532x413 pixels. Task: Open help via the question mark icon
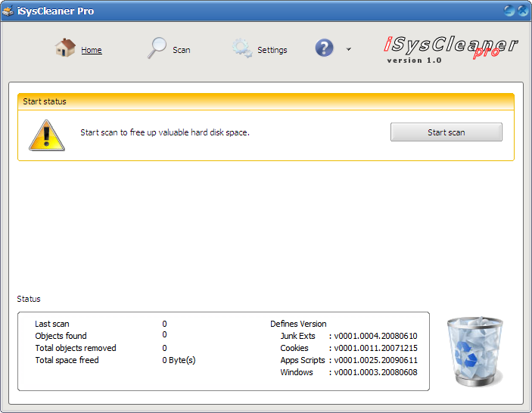tap(325, 48)
